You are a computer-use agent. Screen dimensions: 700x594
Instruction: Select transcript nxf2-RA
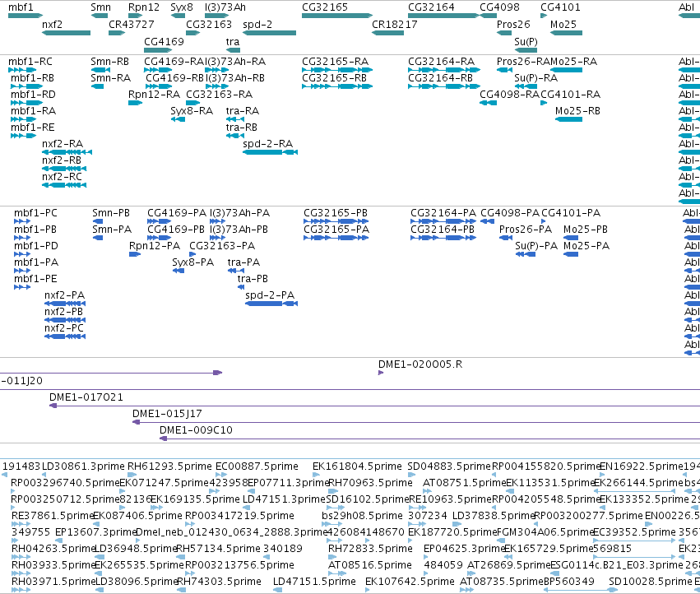[x=67, y=152]
